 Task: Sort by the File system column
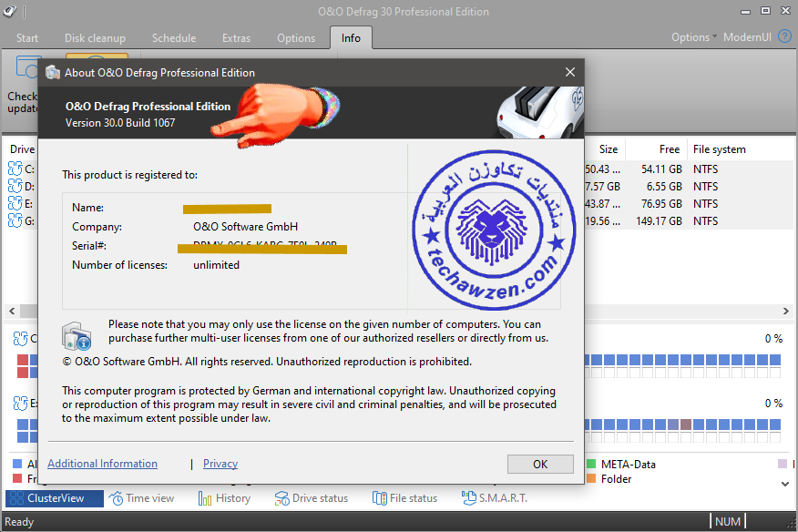click(x=719, y=149)
